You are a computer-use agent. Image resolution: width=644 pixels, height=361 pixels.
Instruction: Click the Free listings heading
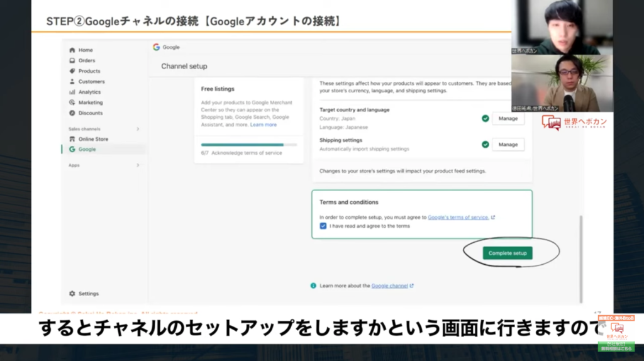218,89
